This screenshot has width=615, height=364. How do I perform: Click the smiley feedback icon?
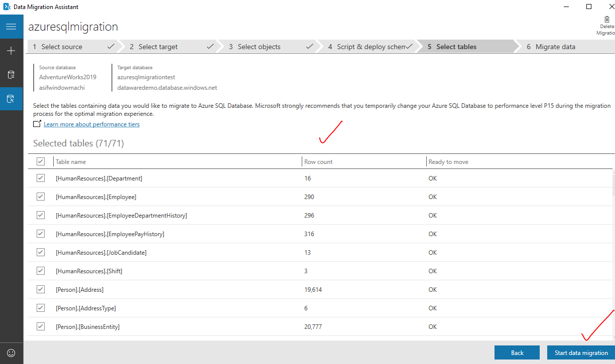11,352
